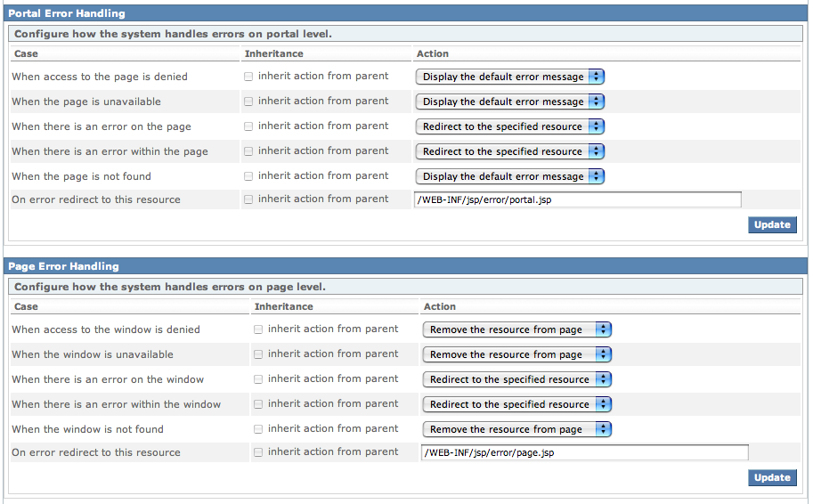The image size is (813, 504).
Task: Check inherit for window unavailable case
Action: (258, 354)
